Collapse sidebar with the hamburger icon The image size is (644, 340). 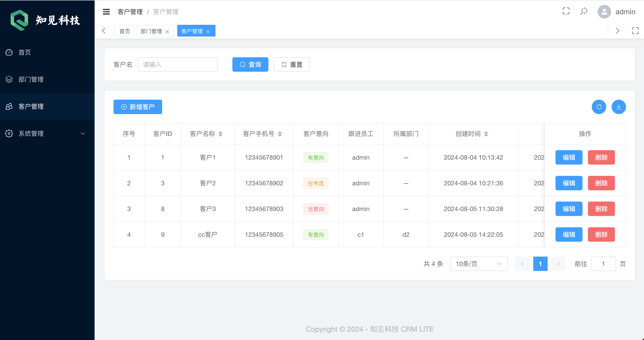(x=106, y=12)
